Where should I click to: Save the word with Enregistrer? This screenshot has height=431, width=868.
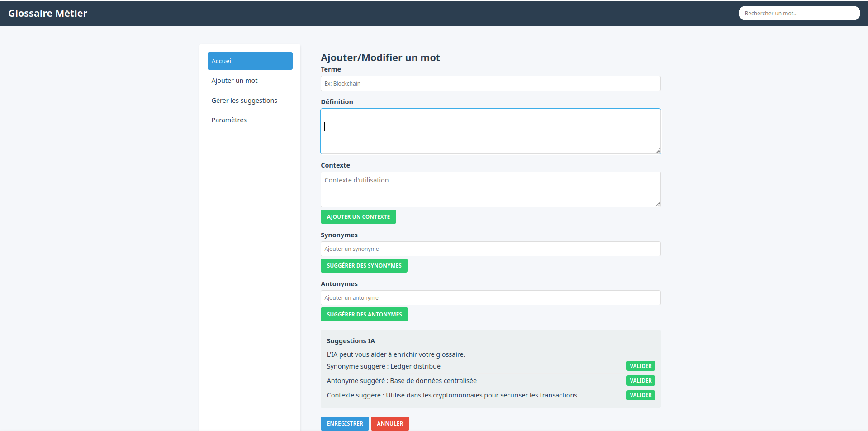(345, 423)
